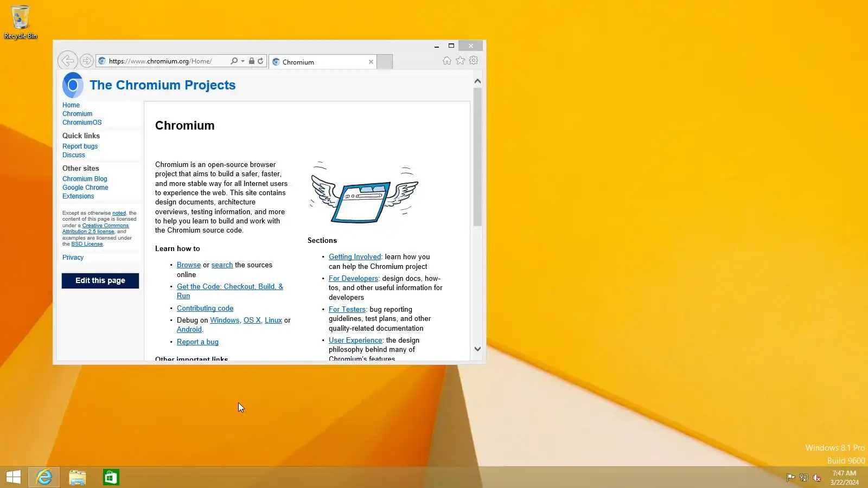The image size is (868, 488).
Task: Click the browser Home icon
Action: (x=447, y=61)
